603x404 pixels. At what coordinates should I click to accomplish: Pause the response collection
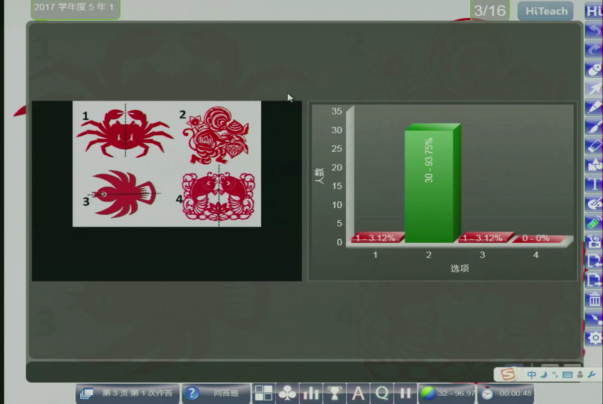[x=405, y=393]
